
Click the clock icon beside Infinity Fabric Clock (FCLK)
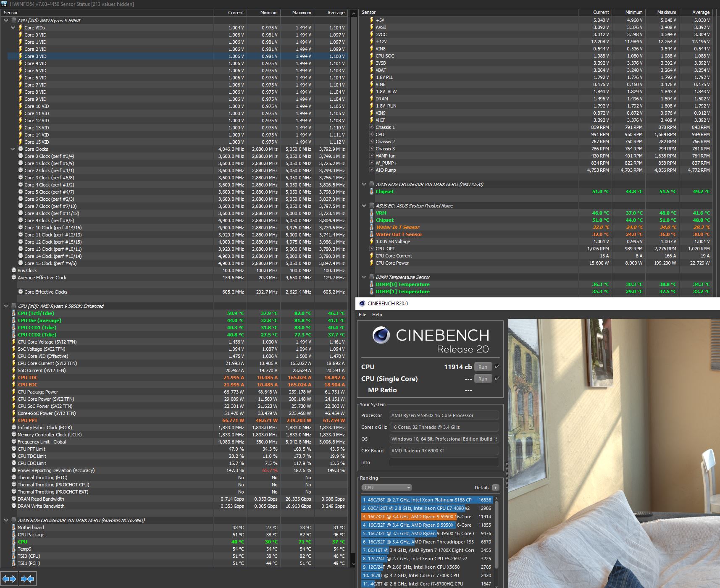coord(14,428)
